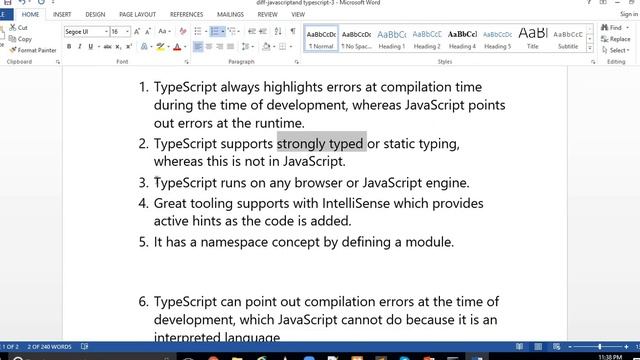Open the Change Case dropdown
This screenshot has width=640, height=360.
pyautogui.click(x=164, y=31)
